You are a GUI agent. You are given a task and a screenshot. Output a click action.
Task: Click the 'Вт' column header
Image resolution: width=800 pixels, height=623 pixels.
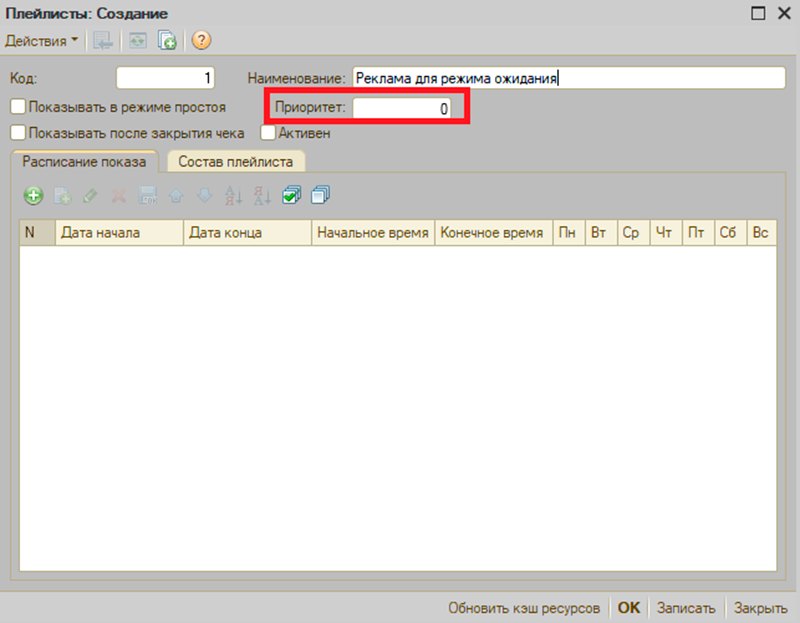click(601, 233)
